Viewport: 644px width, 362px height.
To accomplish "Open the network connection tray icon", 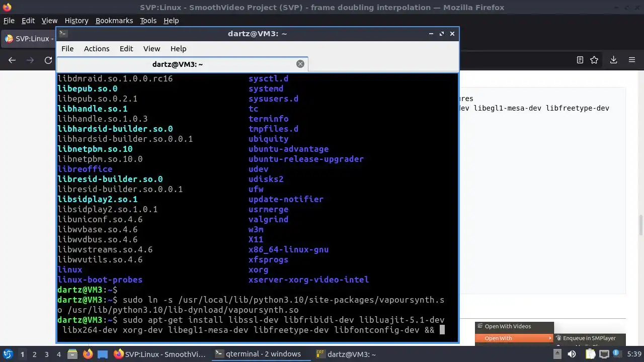I will (x=604, y=354).
